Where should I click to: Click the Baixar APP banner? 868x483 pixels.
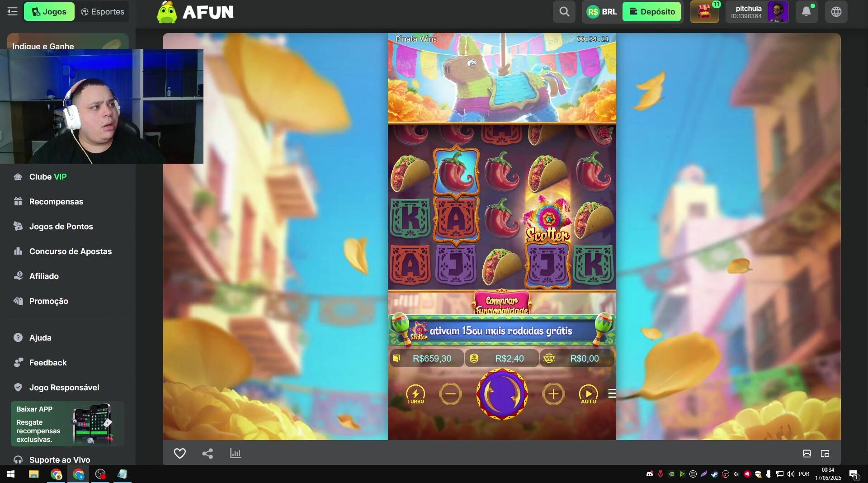pyautogui.click(x=68, y=424)
